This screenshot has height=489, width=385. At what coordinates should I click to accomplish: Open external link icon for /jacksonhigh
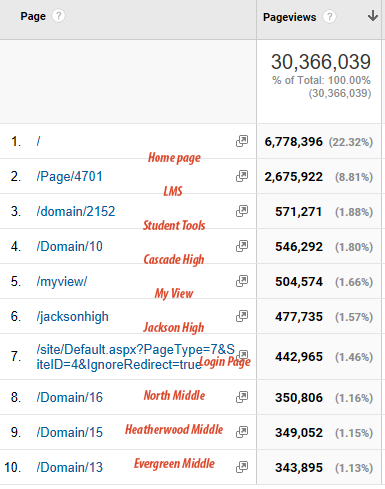click(x=242, y=316)
